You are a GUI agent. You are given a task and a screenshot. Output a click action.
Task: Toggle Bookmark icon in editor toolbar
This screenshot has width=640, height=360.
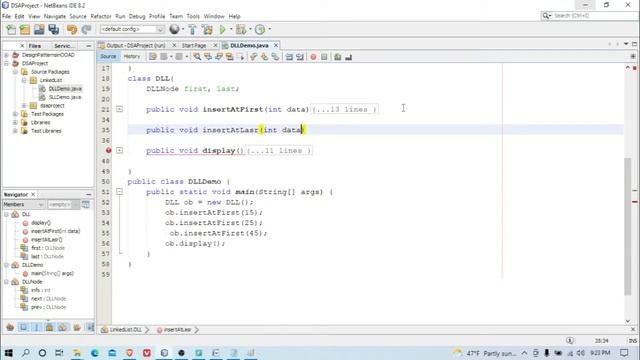click(x=276, y=57)
